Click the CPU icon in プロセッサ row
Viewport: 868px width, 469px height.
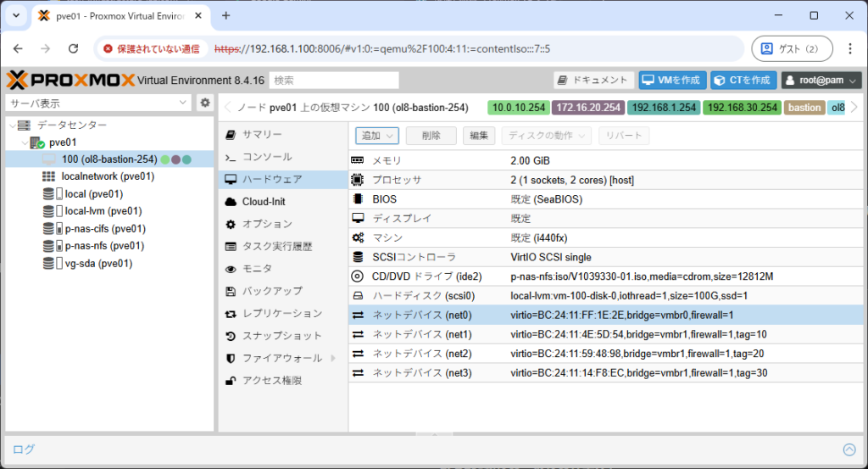358,180
